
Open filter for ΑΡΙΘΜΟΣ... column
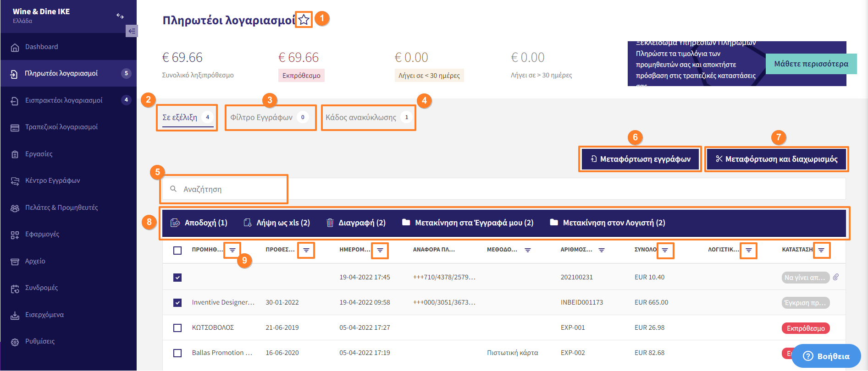(x=602, y=250)
